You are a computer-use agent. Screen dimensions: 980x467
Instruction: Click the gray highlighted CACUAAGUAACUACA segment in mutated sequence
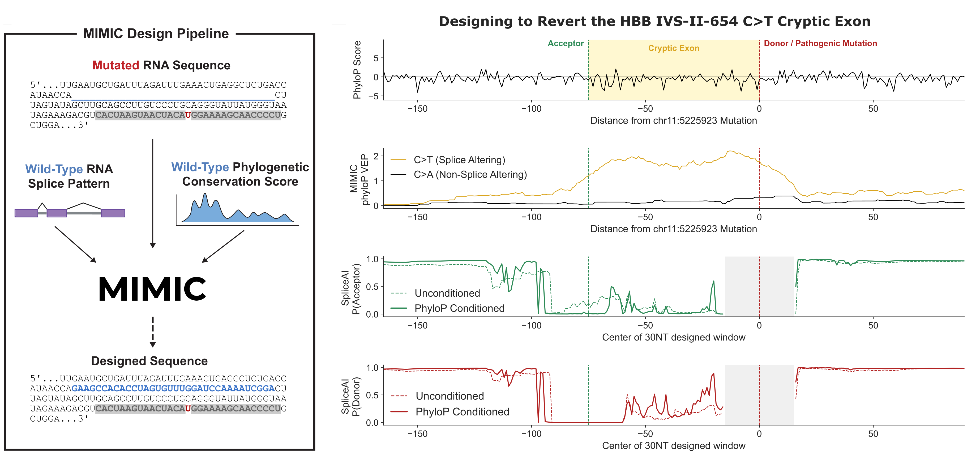coord(140,115)
